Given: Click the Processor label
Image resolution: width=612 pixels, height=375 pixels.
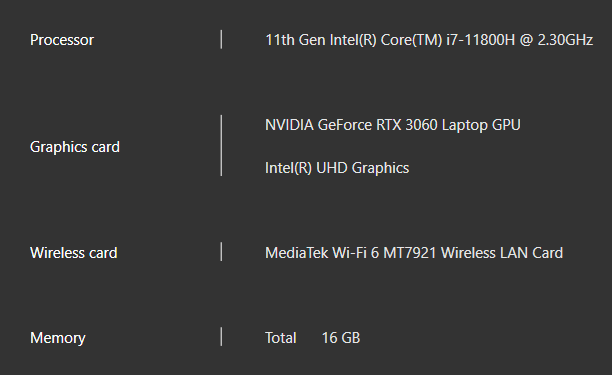Looking at the screenshot, I should coord(62,40).
